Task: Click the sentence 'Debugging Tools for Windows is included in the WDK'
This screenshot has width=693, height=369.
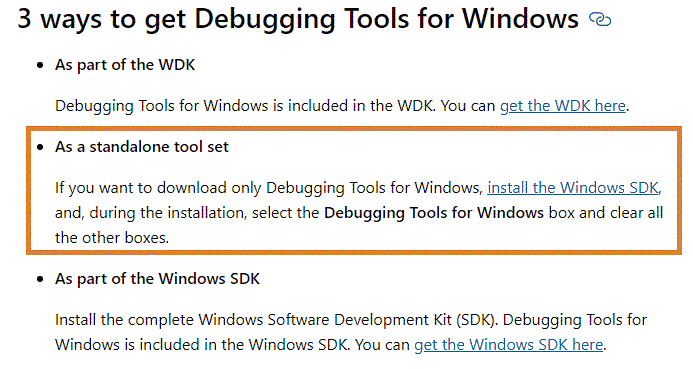Action: [244, 106]
